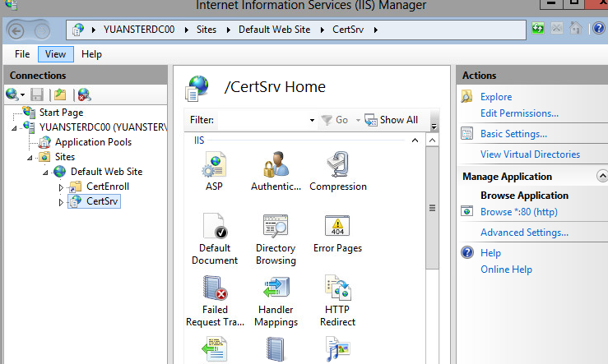608x364 pixels.
Task: Click Edit Permissions link
Action: [519, 113]
